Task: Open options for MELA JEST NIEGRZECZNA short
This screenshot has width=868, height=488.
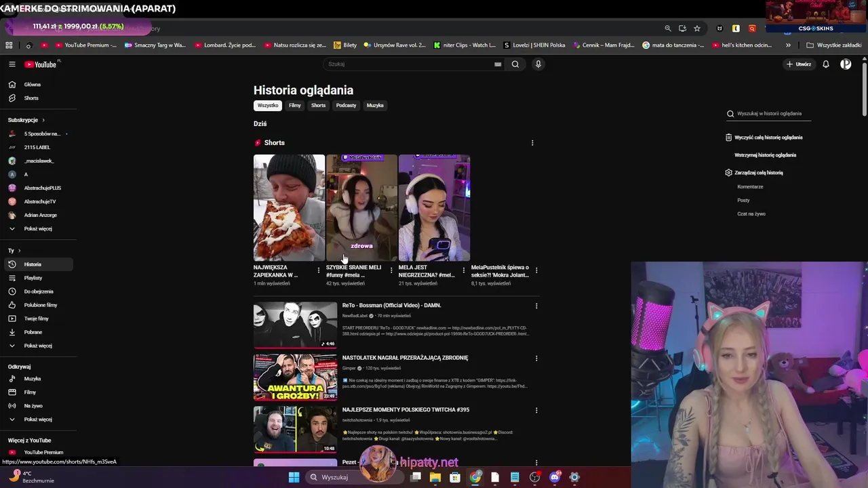Action: pyautogui.click(x=464, y=270)
